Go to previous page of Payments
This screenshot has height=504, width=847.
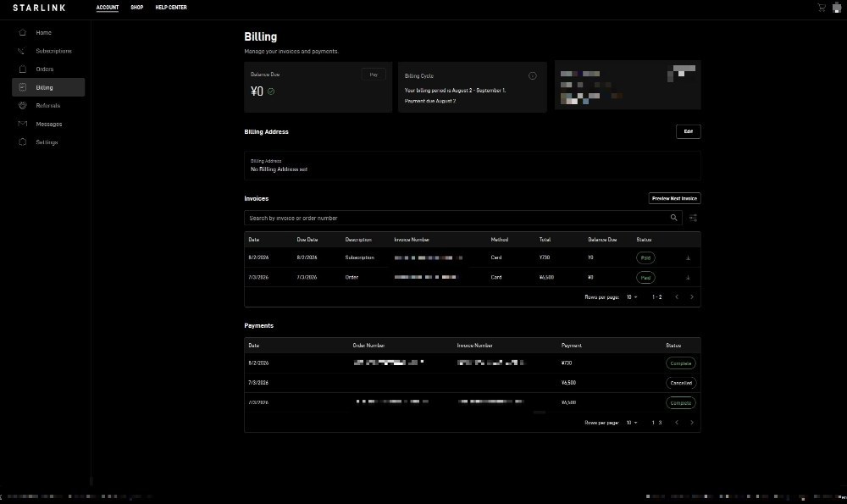click(676, 423)
